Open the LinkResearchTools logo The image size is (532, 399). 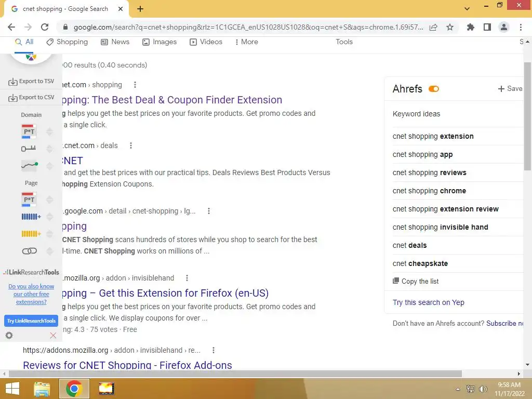point(31,272)
